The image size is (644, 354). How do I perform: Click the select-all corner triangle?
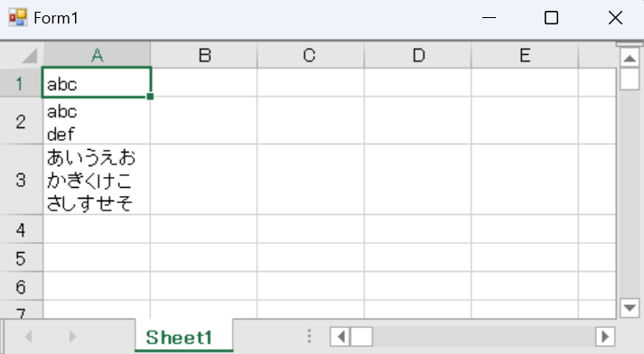[29, 56]
